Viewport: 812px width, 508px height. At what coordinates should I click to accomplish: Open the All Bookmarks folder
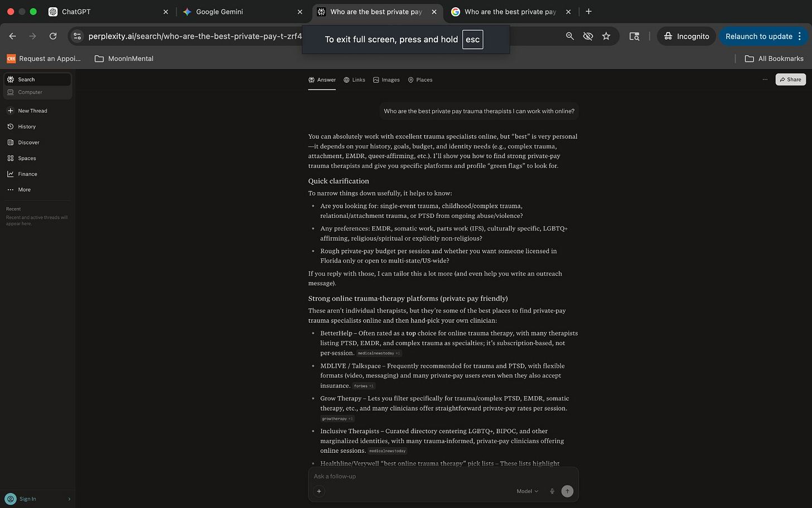[x=774, y=59]
